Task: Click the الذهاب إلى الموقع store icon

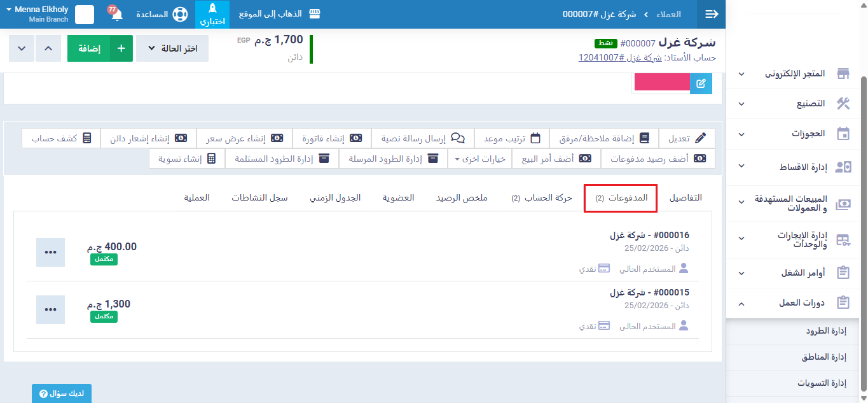Action: pyautogui.click(x=314, y=14)
